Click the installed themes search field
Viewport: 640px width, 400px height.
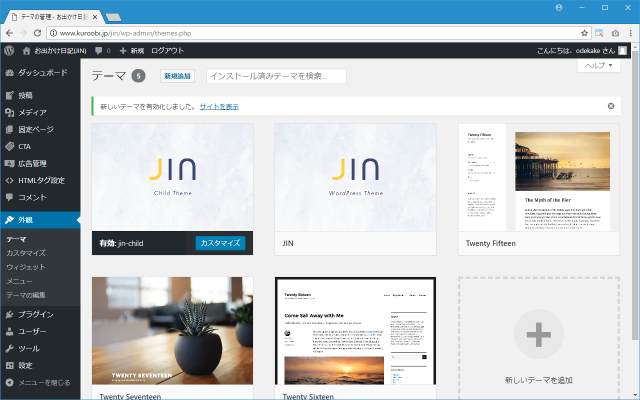(x=276, y=76)
